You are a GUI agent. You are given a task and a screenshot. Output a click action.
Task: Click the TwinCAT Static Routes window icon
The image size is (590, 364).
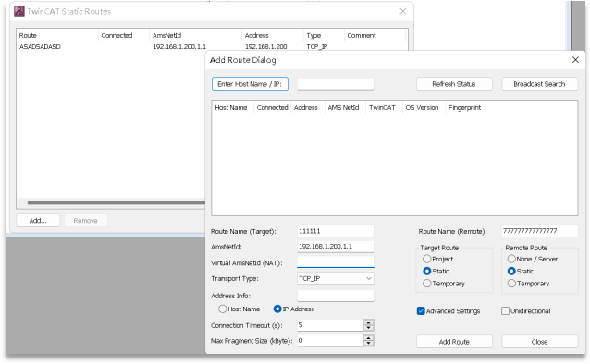(x=18, y=11)
